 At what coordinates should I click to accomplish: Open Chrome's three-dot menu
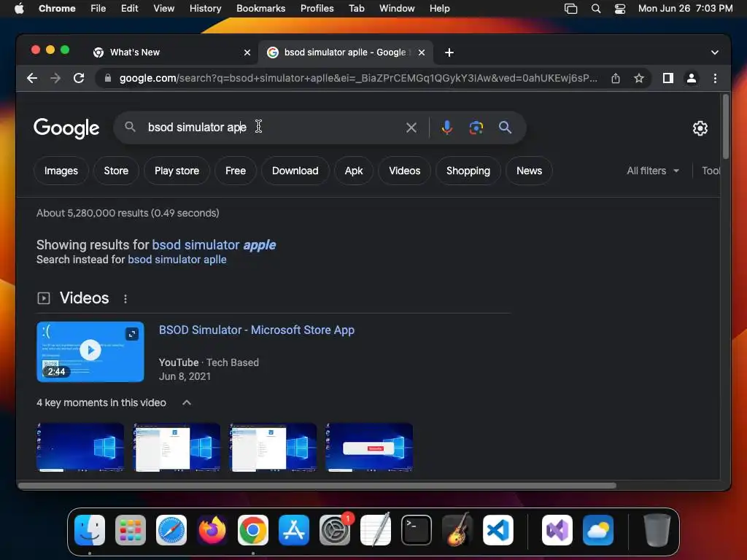coord(715,78)
